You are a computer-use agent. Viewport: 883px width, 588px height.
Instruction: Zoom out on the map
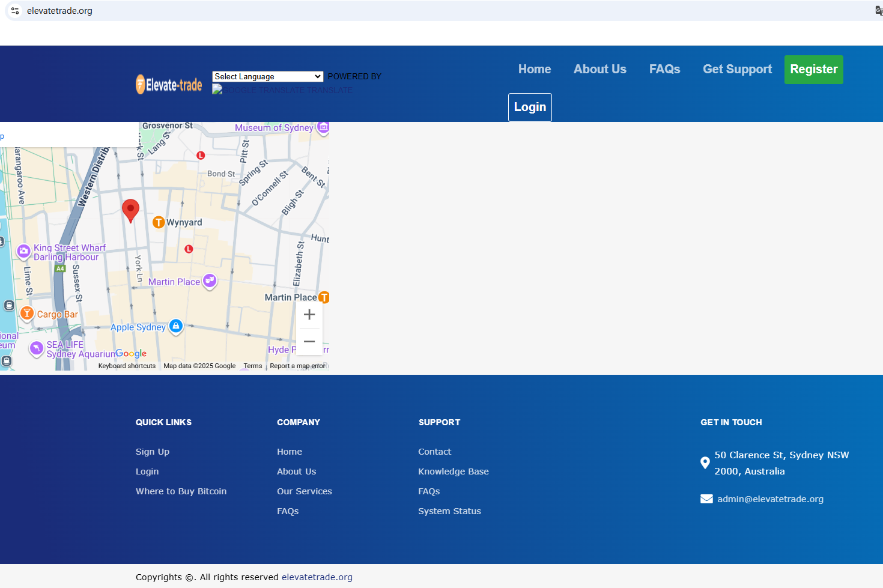[x=309, y=342]
